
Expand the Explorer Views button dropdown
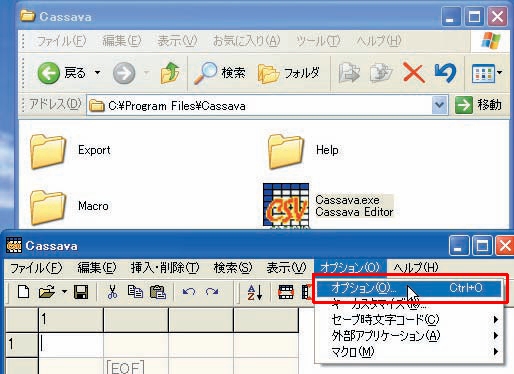(500, 72)
